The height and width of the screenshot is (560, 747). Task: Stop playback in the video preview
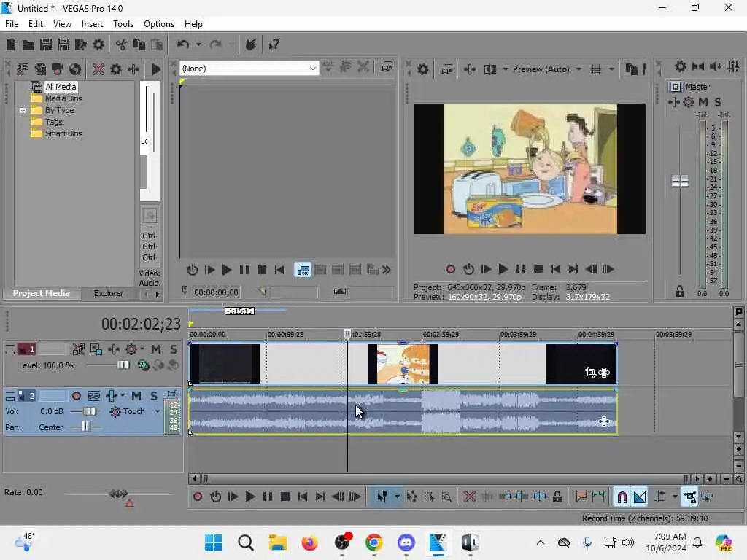538,270
